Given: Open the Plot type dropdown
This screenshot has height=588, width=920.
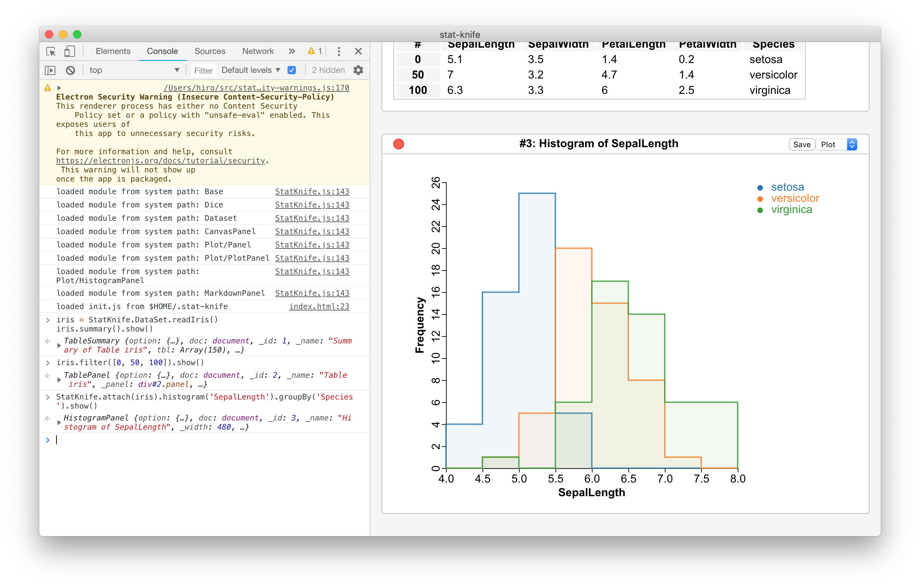Looking at the screenshot, I should point(837,144).
